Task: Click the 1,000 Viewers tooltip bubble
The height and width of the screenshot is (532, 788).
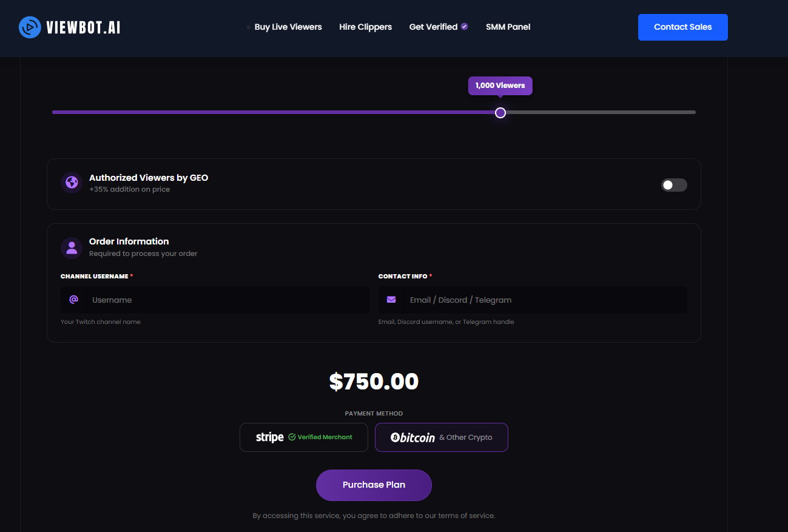Action: pyautogui.click(x=500, y=86)
